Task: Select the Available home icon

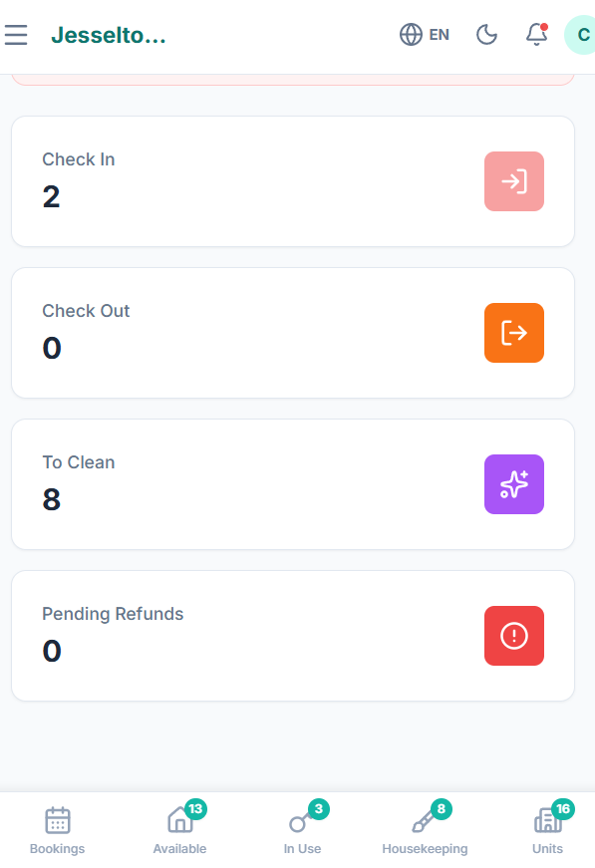Action: tap(179, 818)
